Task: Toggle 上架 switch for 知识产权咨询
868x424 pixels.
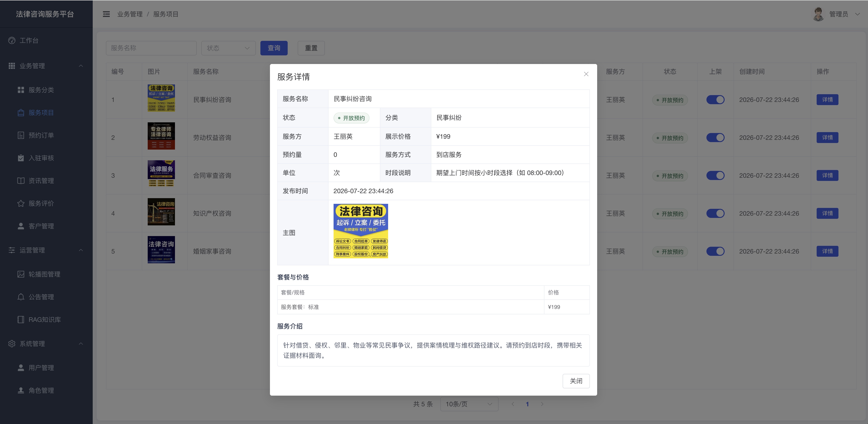Action: [715, 213]
